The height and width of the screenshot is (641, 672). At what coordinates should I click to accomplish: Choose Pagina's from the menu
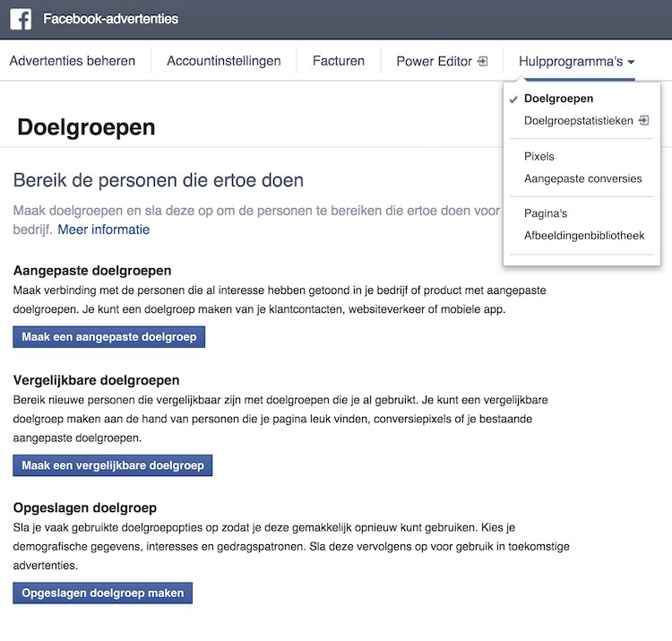546,213
